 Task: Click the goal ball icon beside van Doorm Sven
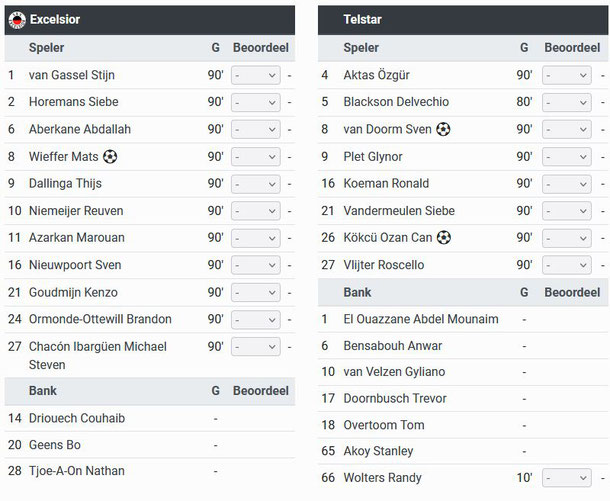coord(443,129)
